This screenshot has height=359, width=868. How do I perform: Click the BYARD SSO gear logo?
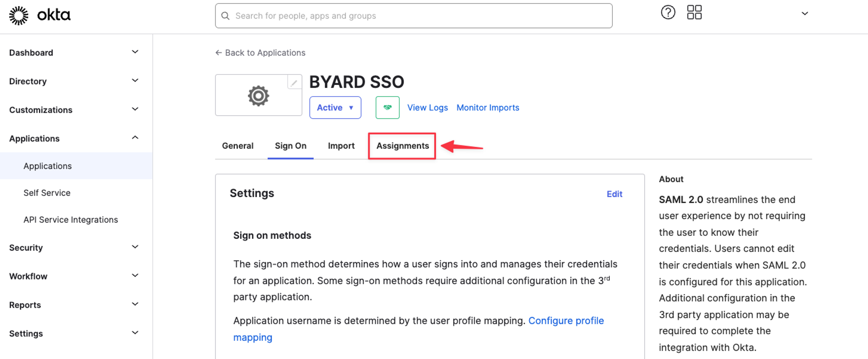pyautogui.click(x=259, y=95)
